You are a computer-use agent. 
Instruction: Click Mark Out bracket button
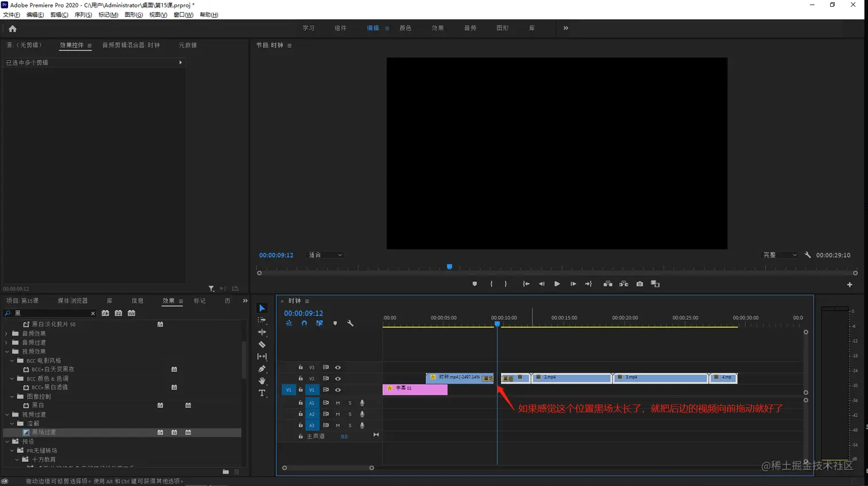pos(506,284)
